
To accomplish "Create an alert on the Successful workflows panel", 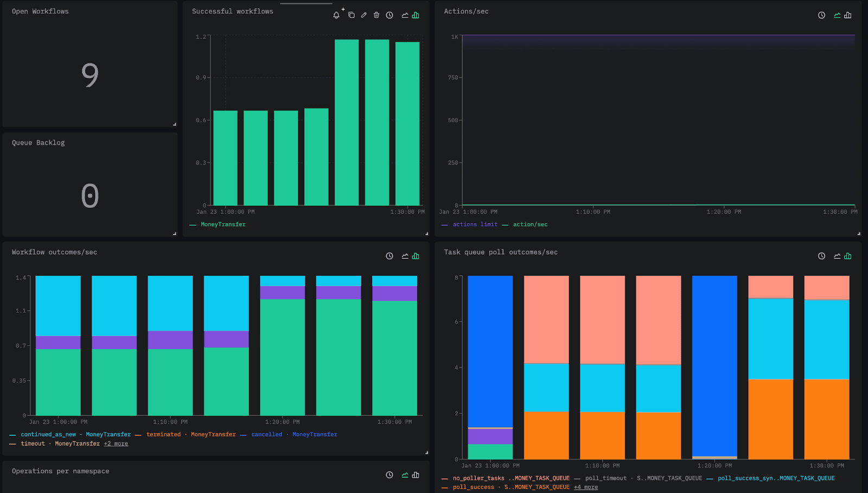I will [336, 15].
